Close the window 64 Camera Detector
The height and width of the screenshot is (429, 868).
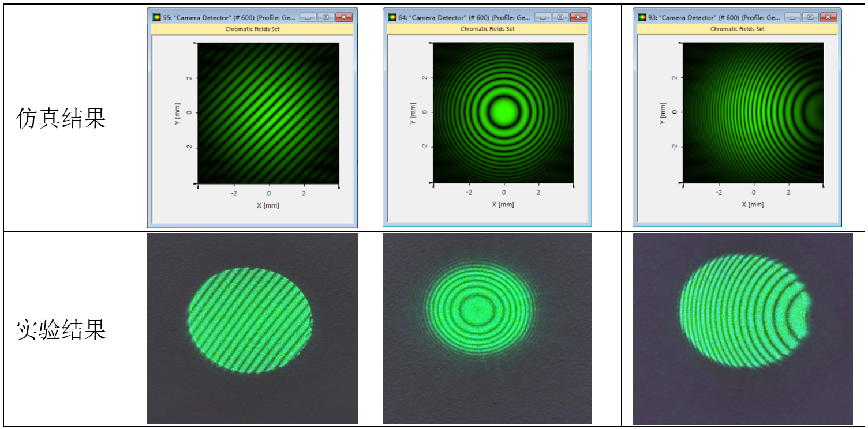(x=578, y=17)
